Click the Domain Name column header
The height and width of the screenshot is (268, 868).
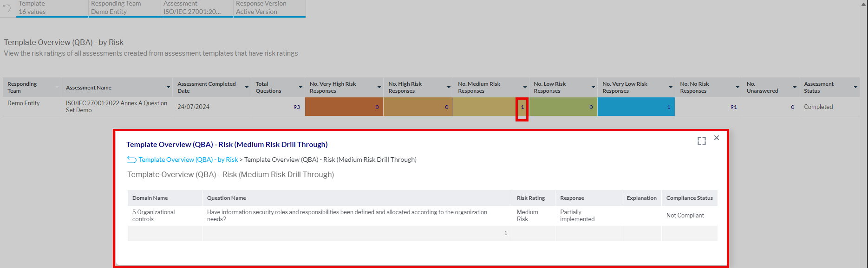pos(165,198)
